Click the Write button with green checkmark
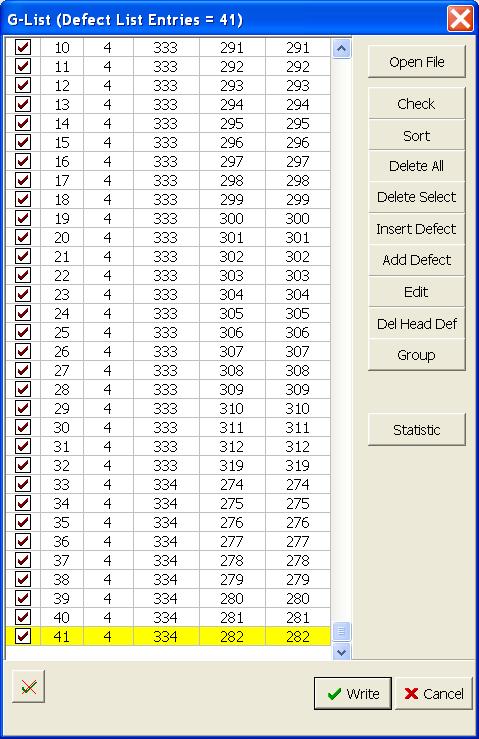Viewport: 479px width, 739px height. 353,693
